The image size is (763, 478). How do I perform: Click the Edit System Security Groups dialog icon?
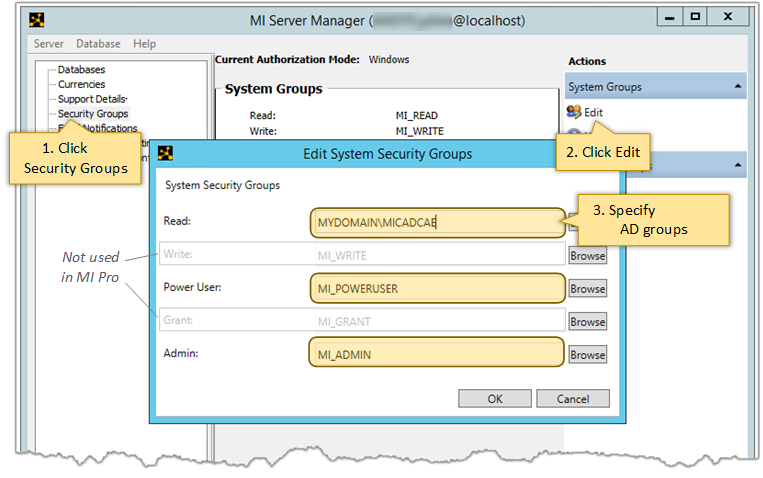tap(166, 153)
